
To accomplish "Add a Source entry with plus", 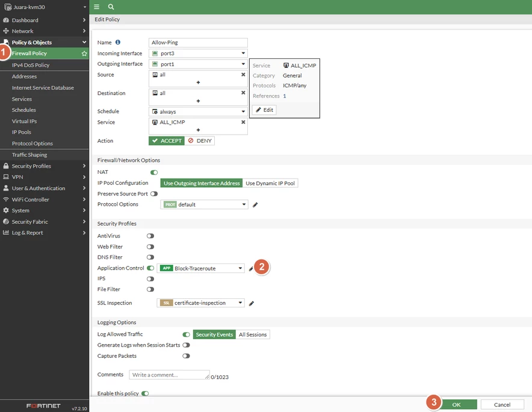I will [x=198, y=82].
